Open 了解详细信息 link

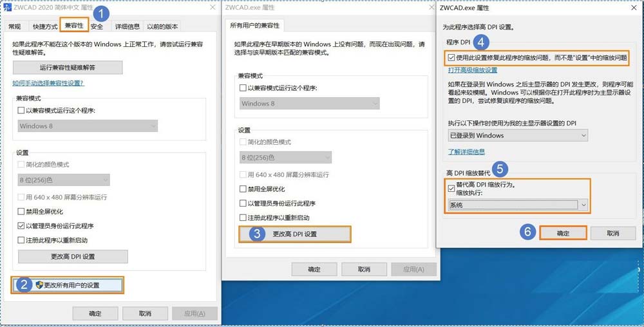click(x=466, y=152)
